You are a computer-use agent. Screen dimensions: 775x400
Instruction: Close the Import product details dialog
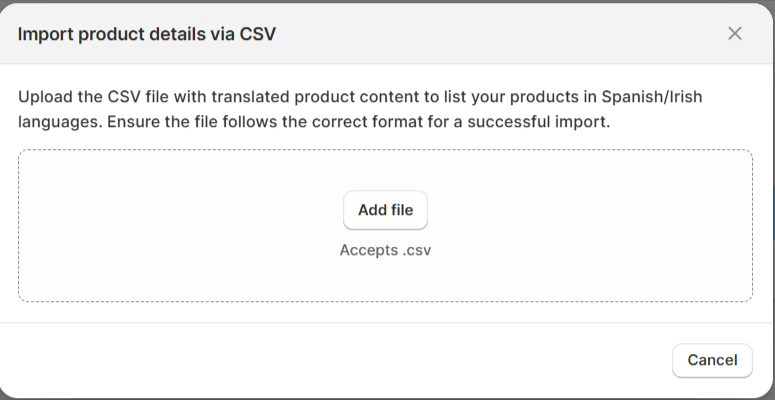735,33
